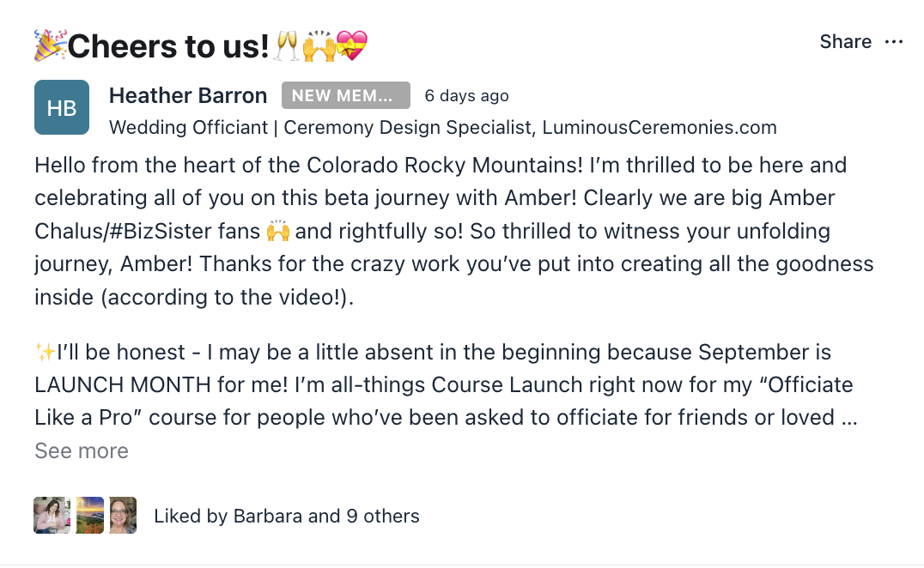Click the NEW MEM... member badge

tap(345, 96)
